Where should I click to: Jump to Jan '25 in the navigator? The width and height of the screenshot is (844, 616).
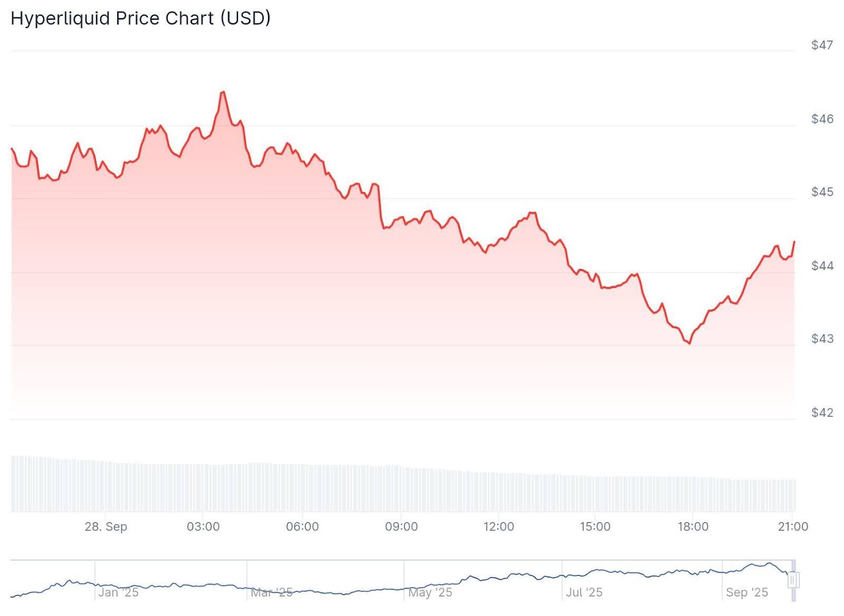[118, 592]
